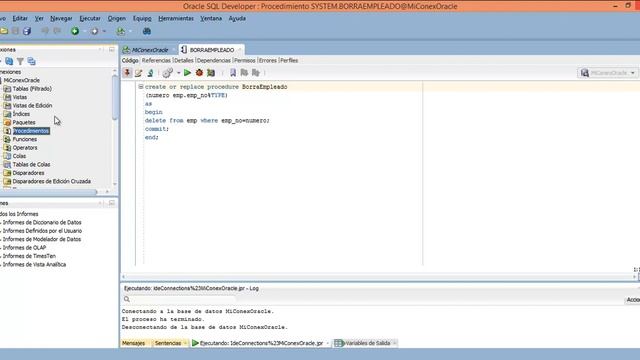
Task: Switch to the Detalles sub-tab
Action: [x=184, y=60]
